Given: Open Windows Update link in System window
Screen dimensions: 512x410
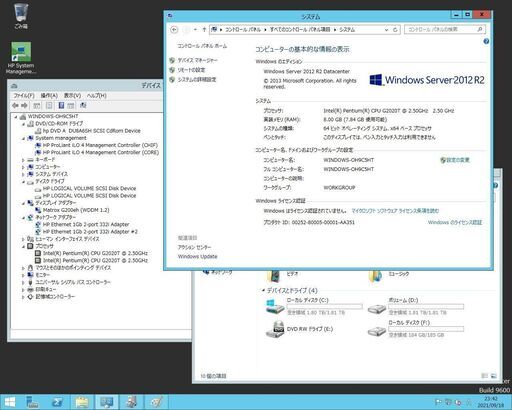Looking at the screenshot, I should tap(198, 257).
